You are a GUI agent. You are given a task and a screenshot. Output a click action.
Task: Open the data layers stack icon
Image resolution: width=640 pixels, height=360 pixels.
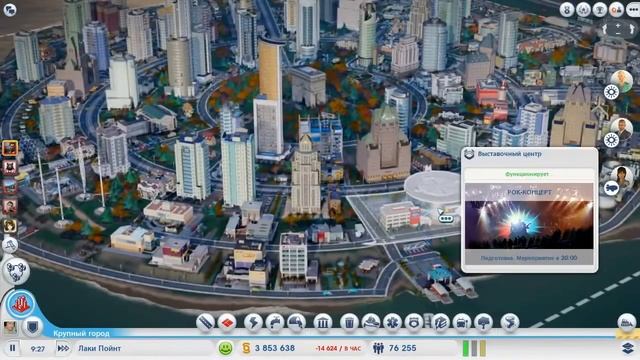[x=628, y=348]
